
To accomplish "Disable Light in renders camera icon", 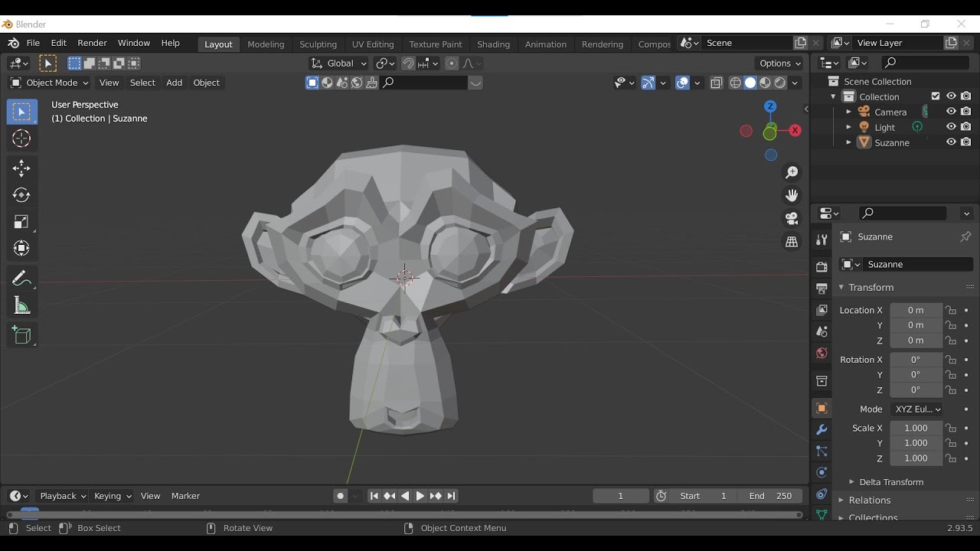I will (x=966, y=127).
